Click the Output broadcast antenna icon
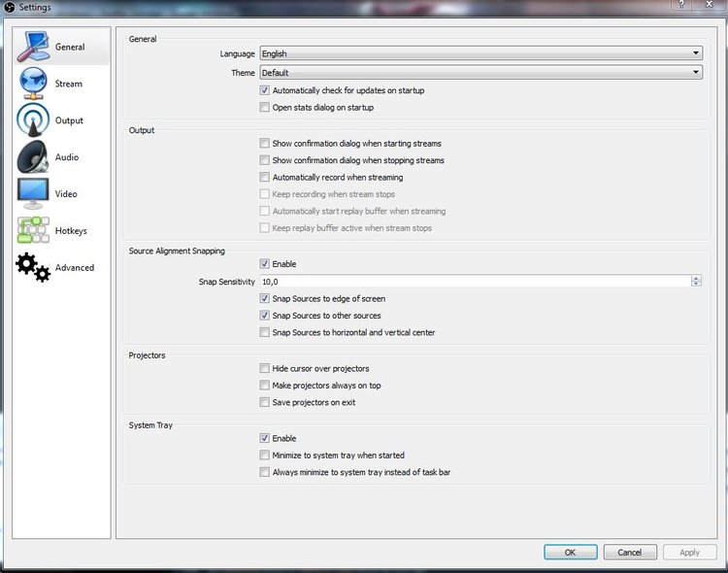Viewport: 728px width, 573px height. tap(33, 119)
